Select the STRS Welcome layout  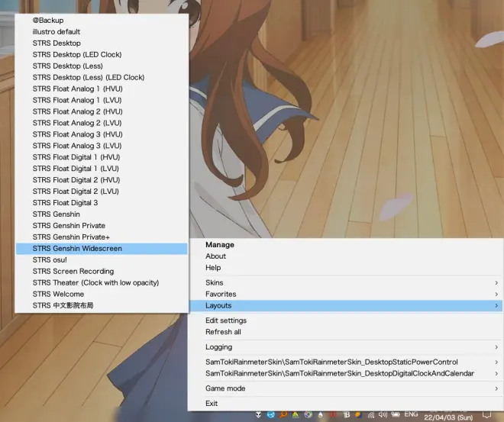coord(102,295)
